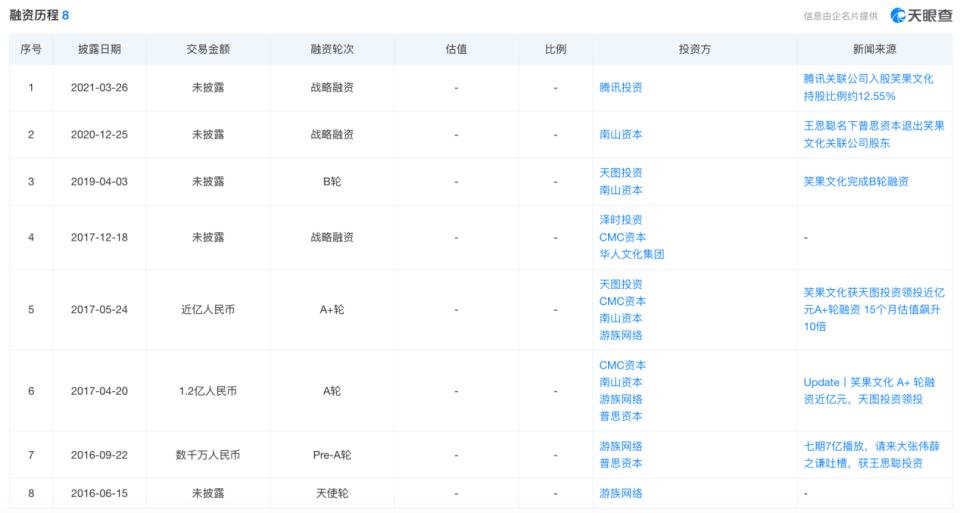The height and width of the screenshot is (513, 960).
Task: Open news link Update｜笑果文化 A+ 轮融资近亿元
Action: point(869,391)
